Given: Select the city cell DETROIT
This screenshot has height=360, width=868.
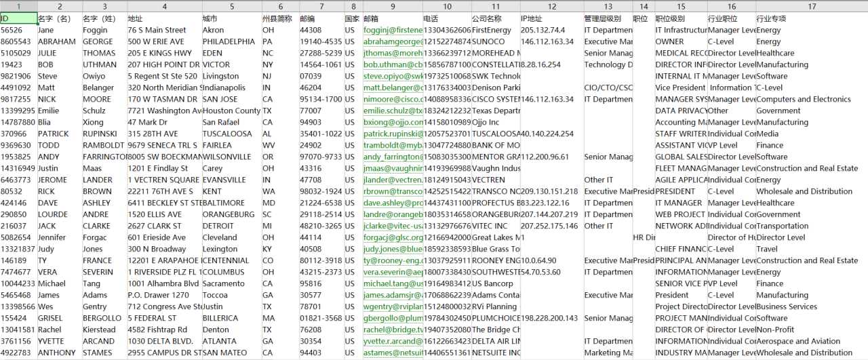Looking at the screenshot, I should [231, 226].
